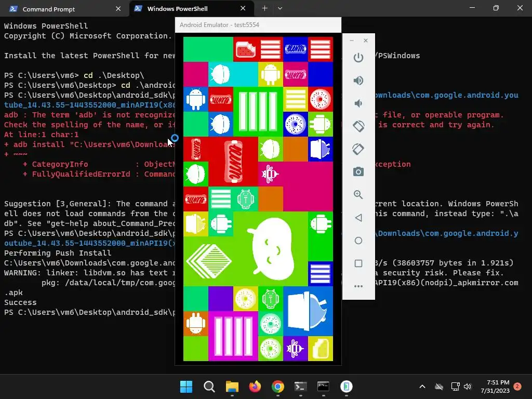
Task: Tap the large white Android nougat tile on blue
Action: click(308, 311)
